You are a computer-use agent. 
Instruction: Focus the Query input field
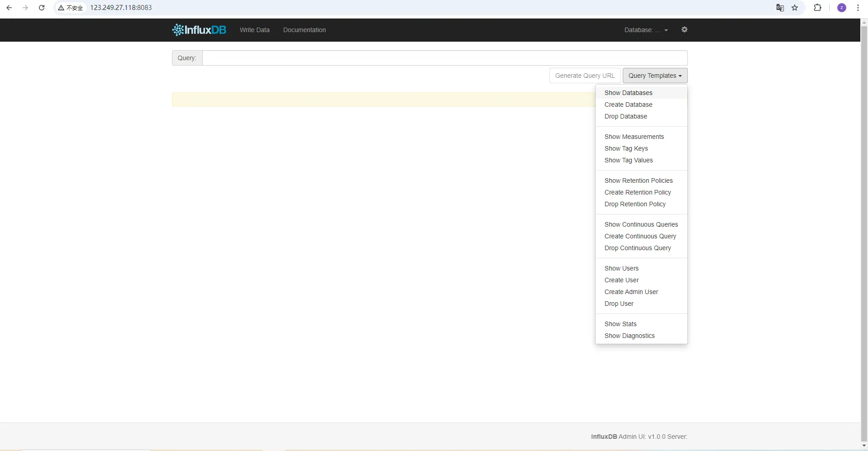click(445, 58)
